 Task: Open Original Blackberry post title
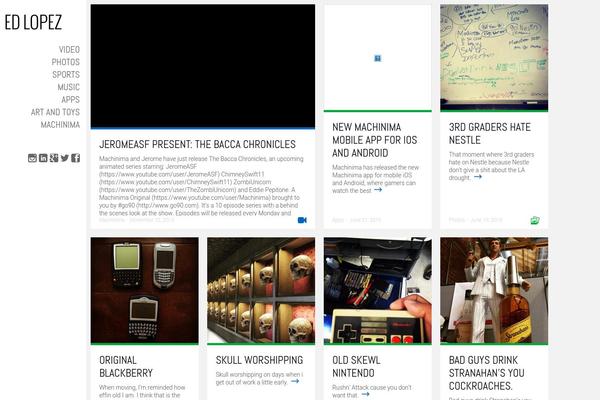[126, 367]
